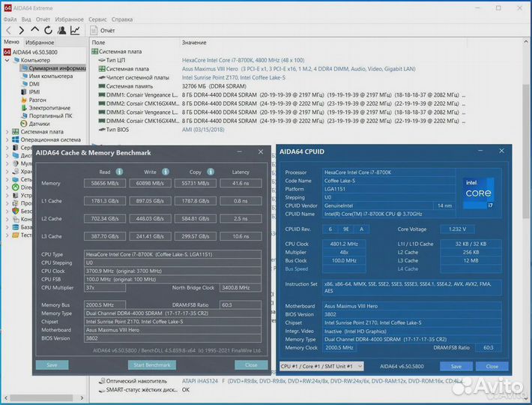Click Save in the CPUID window
532x405 pixels.
[x=456, y=366]
